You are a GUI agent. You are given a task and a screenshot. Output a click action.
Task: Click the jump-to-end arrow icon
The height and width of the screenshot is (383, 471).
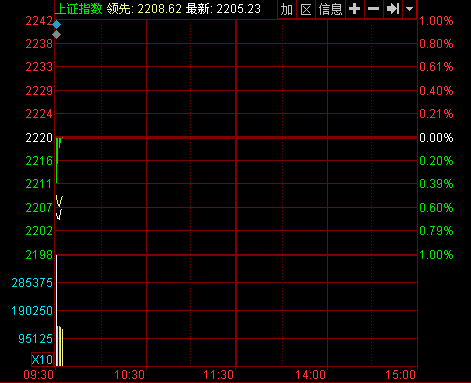[393, 9]
